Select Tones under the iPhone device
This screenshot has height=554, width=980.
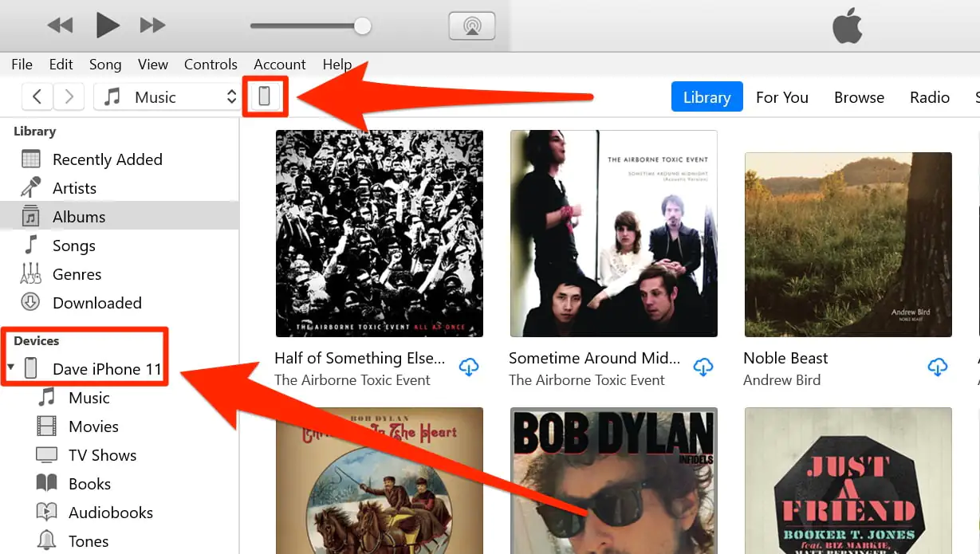88,541
